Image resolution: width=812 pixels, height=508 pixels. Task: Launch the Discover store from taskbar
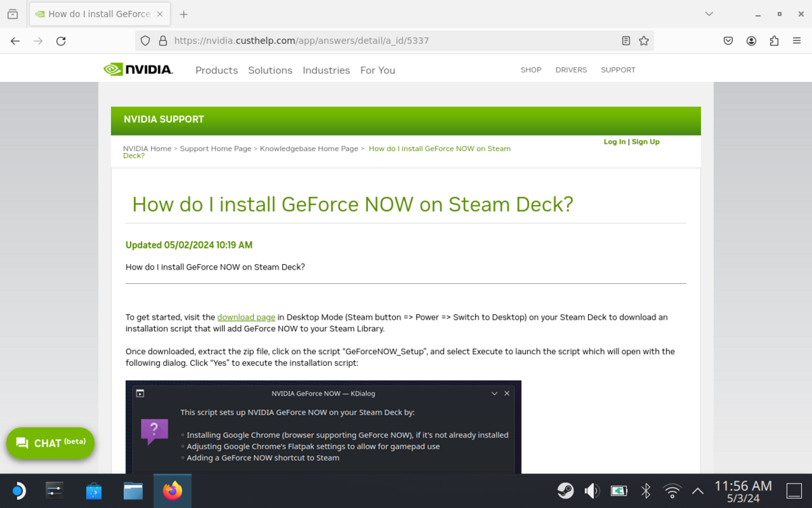[93, 491]
